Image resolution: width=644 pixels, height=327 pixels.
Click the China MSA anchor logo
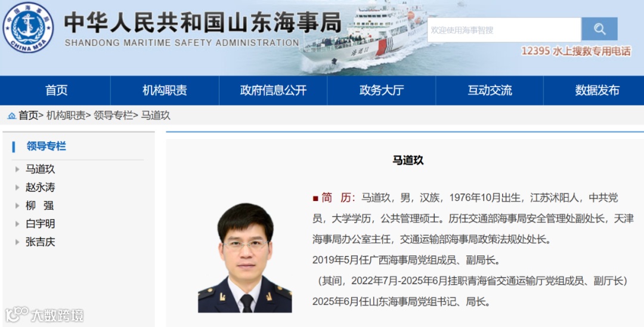pos(28,27)
